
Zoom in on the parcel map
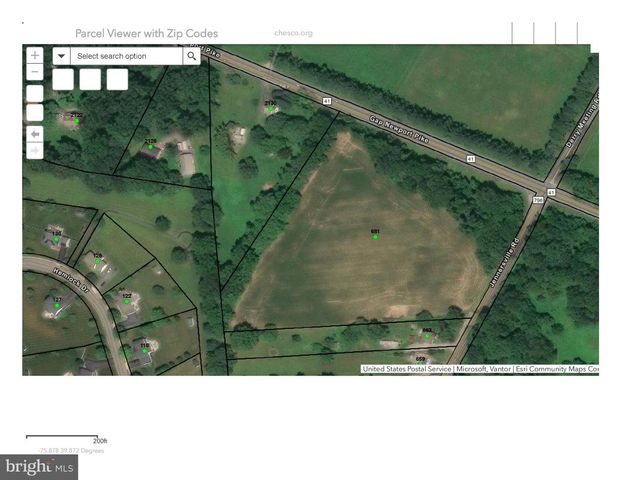[35, 56]
